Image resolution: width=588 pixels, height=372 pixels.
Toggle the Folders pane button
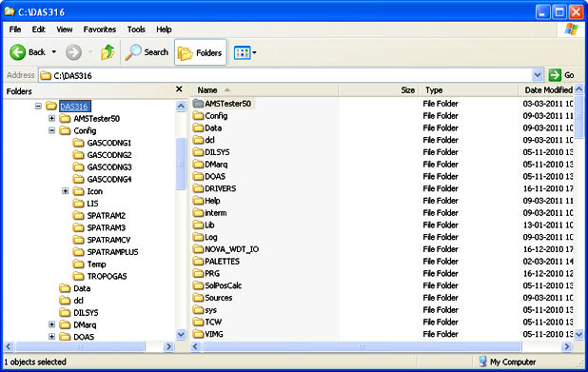(201, 52)
